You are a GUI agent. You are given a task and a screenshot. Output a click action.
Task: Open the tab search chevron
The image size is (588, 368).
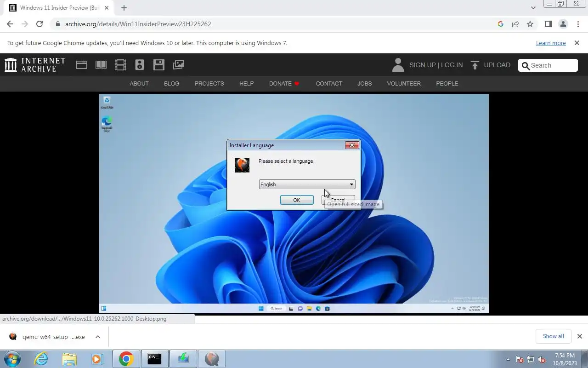pos(533,8)
